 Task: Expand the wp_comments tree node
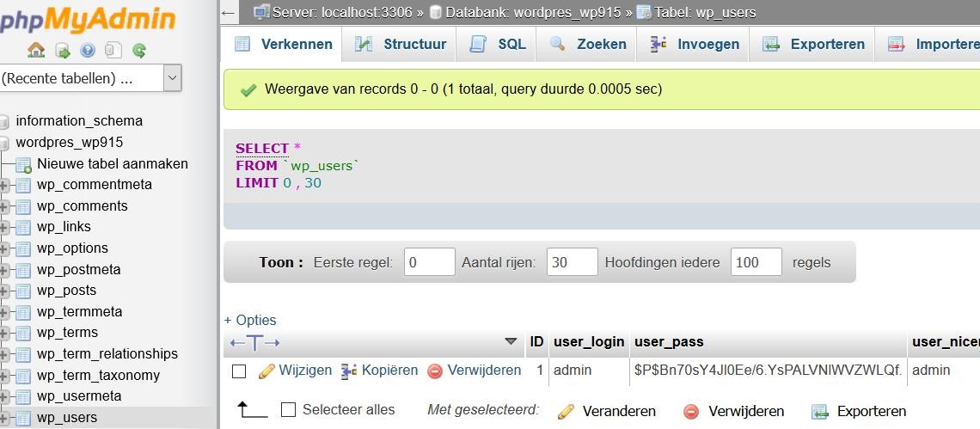4,206
